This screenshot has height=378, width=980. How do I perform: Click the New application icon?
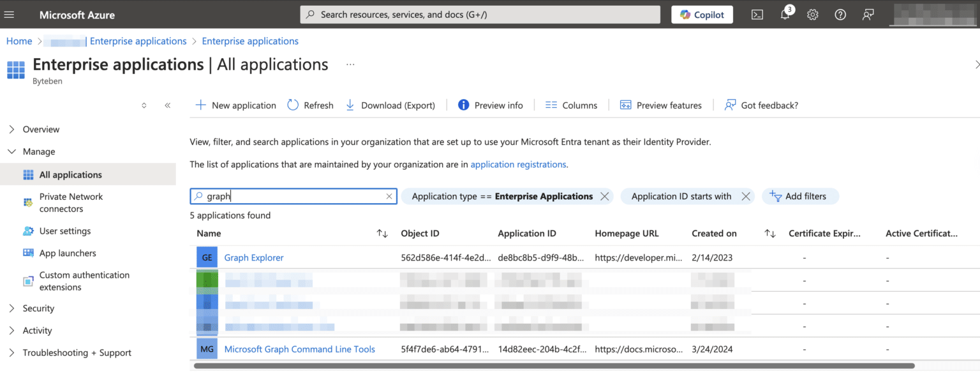(201, 105)
